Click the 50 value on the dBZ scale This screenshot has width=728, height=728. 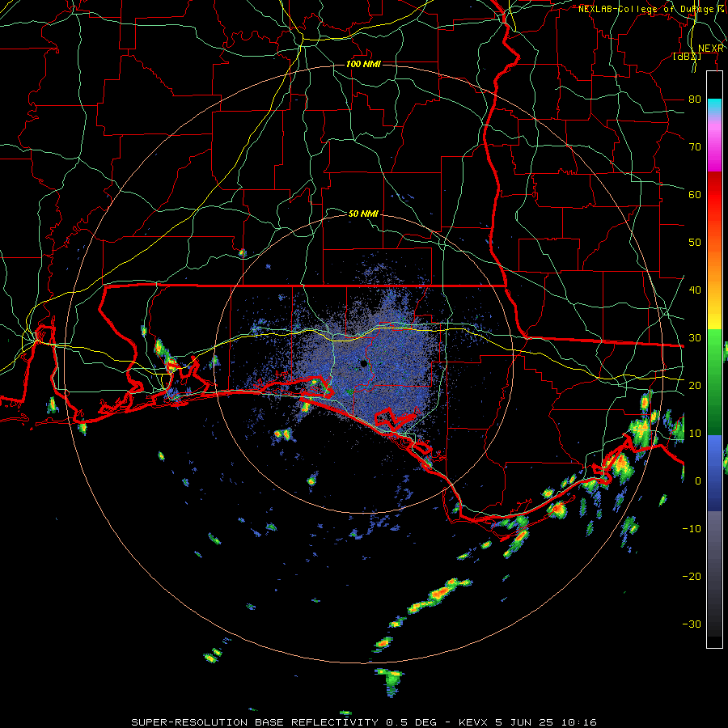(x=695, y=243)
